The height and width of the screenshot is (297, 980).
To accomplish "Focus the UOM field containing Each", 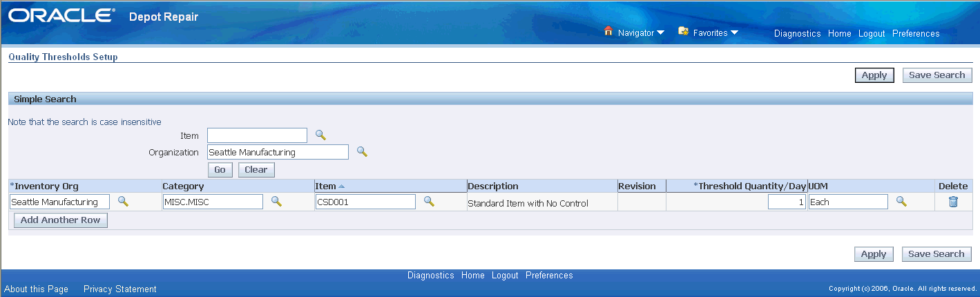I will tap(848, 202).
